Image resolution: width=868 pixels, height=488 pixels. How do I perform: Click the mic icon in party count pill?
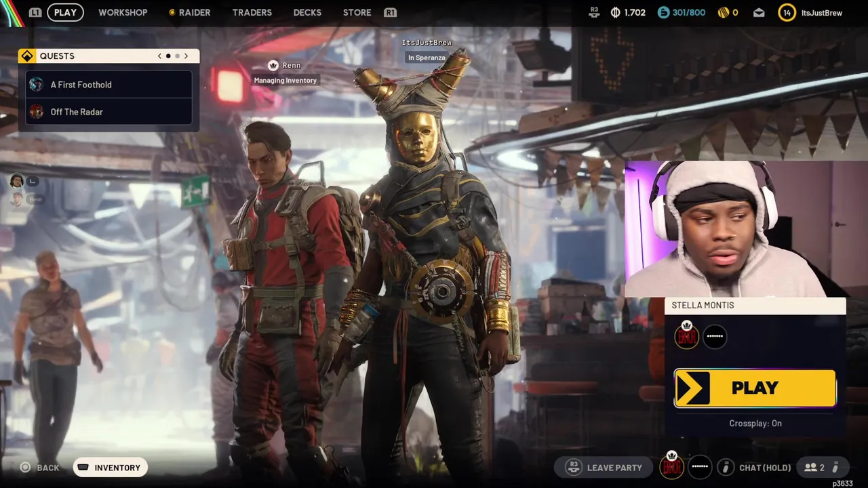click(x=835, y=467)
